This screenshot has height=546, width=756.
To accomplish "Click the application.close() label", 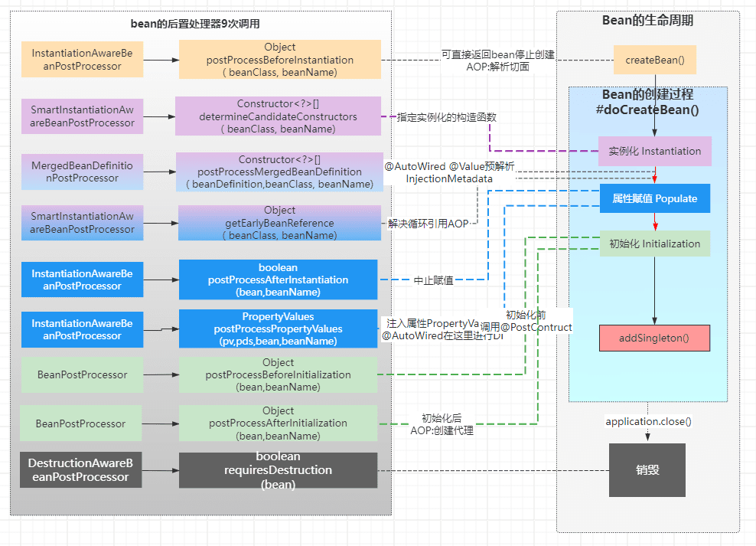I will click(x=648, y=421).
